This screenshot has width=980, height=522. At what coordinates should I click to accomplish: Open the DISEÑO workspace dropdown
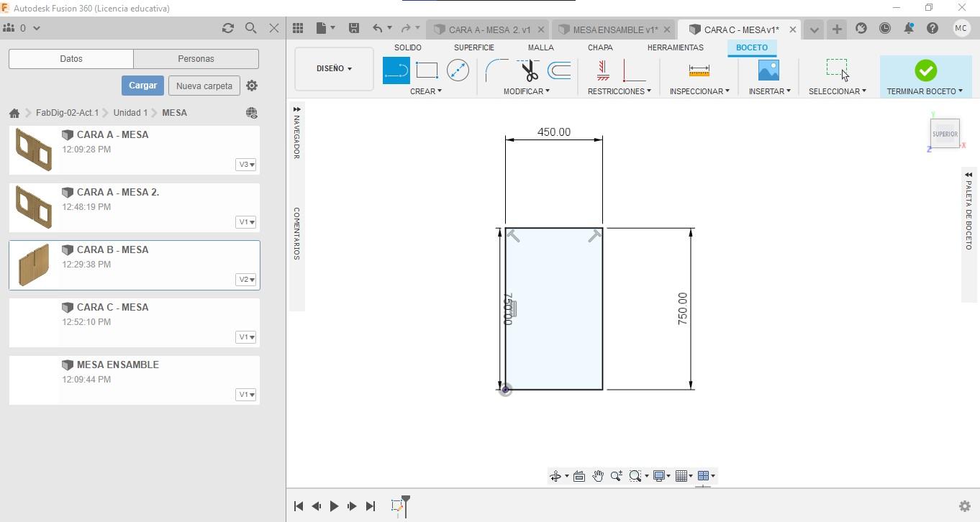[335, 69]
